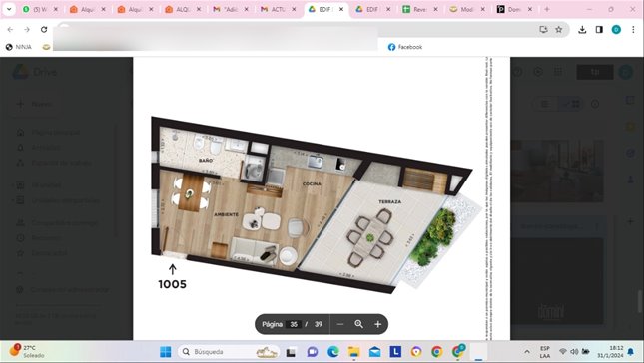Viewport: 644px width, 363px height.
Task: Open the volume speaker tray icon
Action: (574, 352)
